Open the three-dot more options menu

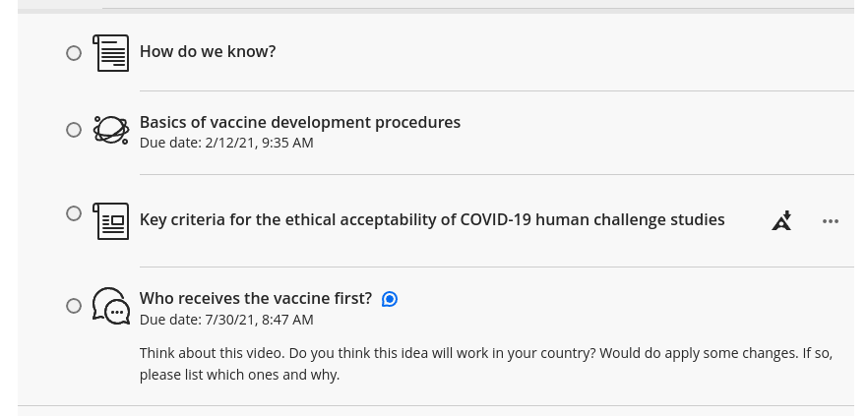tap(831, 221)
